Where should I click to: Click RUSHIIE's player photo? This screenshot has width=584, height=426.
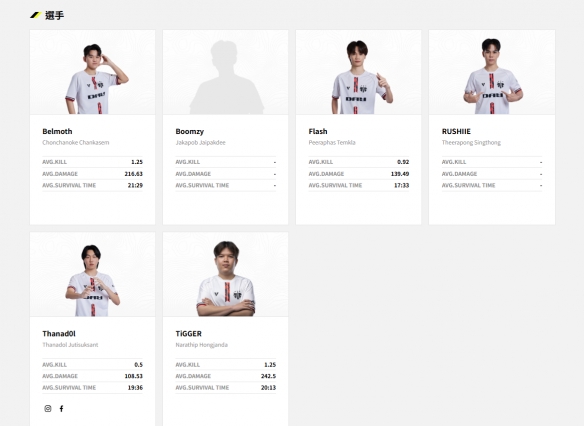point(492,72)
